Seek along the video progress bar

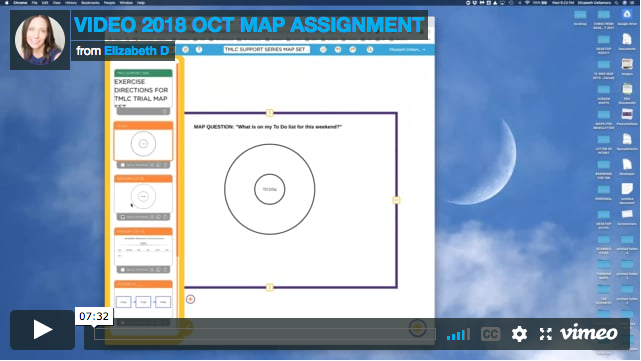point(264,334)
